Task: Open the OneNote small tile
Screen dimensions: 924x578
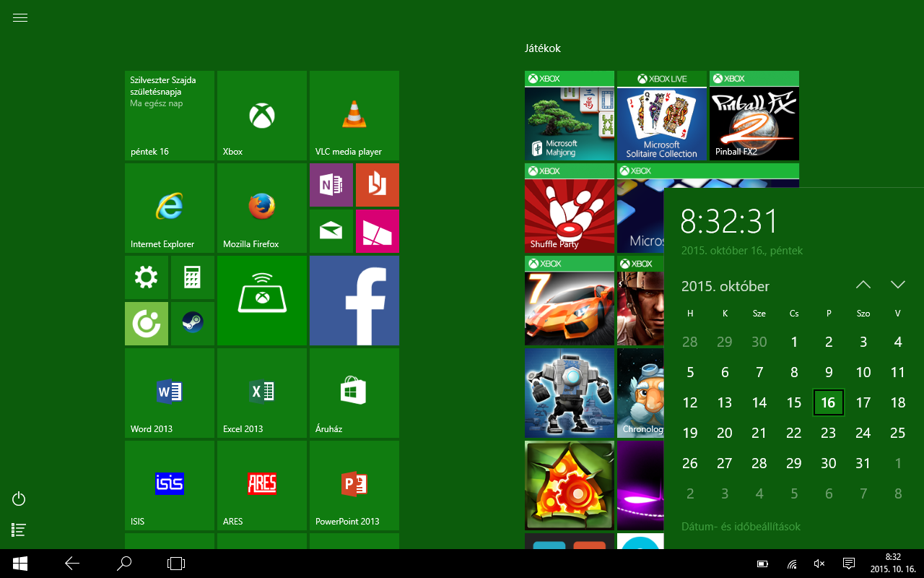Action: click(x=331, y=185)
